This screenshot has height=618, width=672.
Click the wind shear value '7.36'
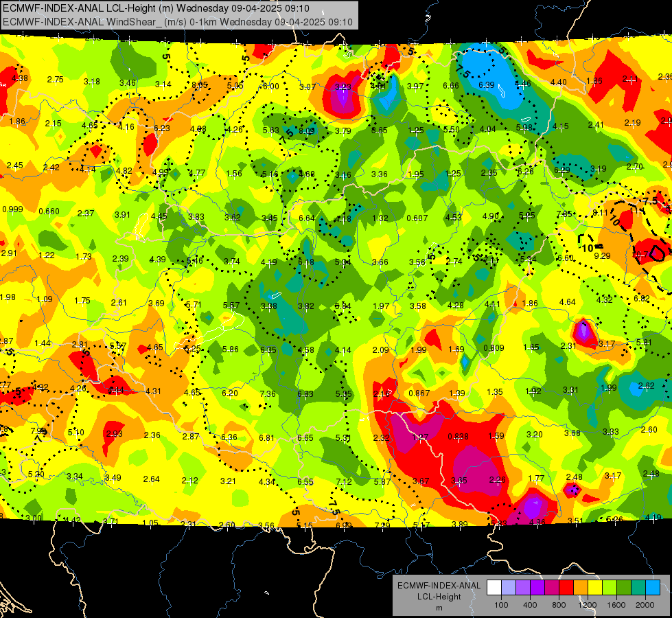coord(268,393)
